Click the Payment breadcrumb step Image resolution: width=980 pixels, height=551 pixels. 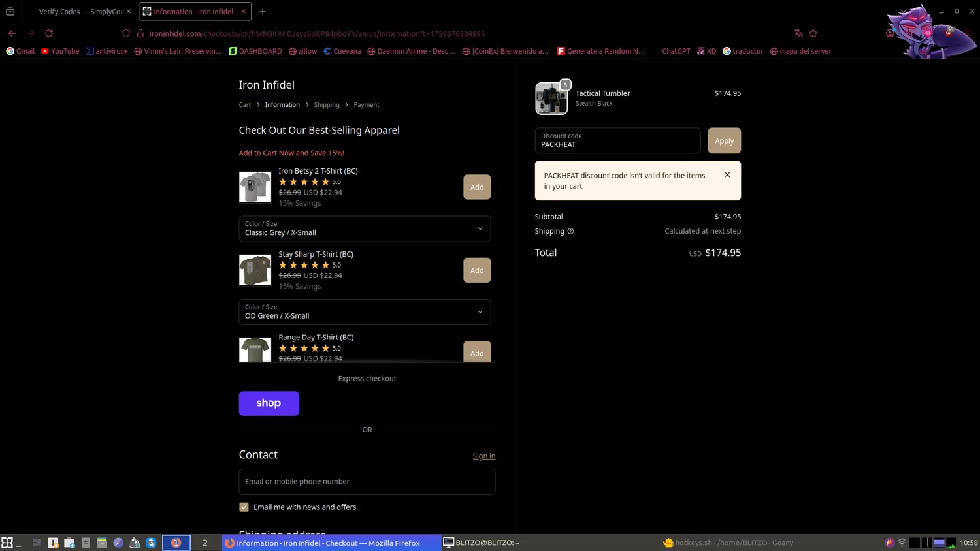click(x=367, y=105)
